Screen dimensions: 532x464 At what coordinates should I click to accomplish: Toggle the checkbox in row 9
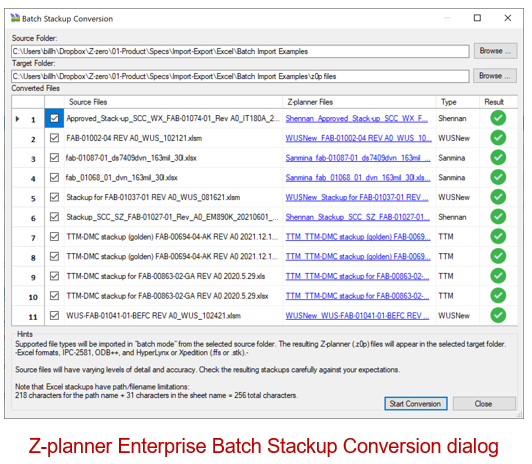(x=54, y=276)
